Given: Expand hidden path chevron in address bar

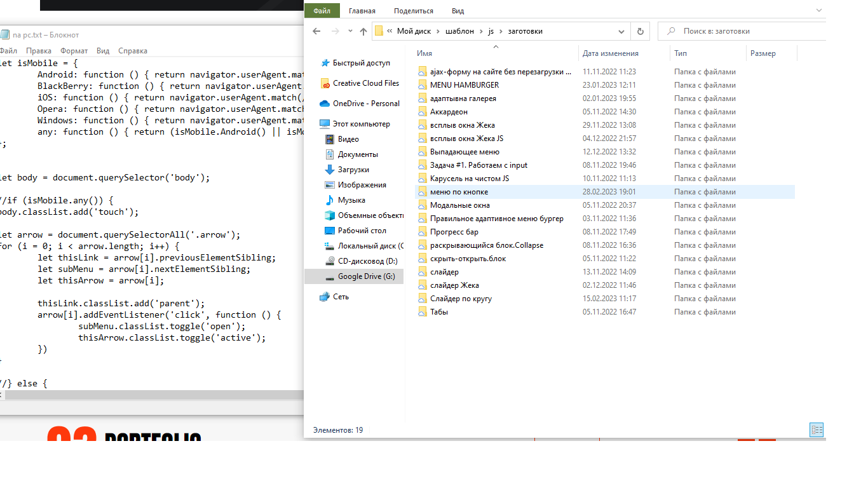Looking at the screenshot, I should click(390, 31).
